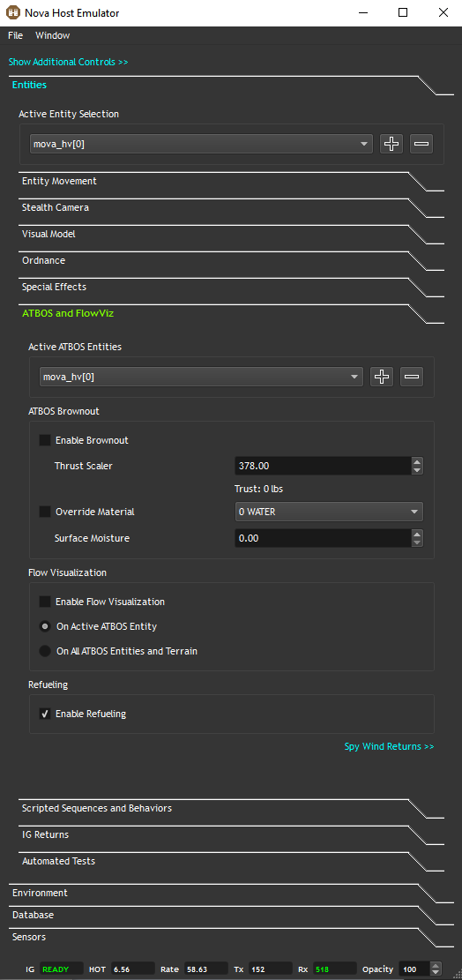Screen dimensions: 462x980
Task: Add entity with Active Entity Selection plus icon
Action: click(x=391, y=144)
